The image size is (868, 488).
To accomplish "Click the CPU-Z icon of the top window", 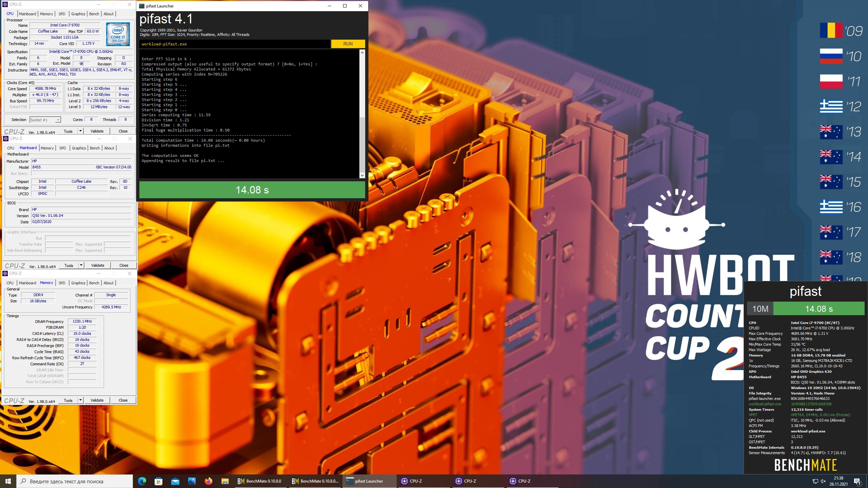I will coord(5,4).
